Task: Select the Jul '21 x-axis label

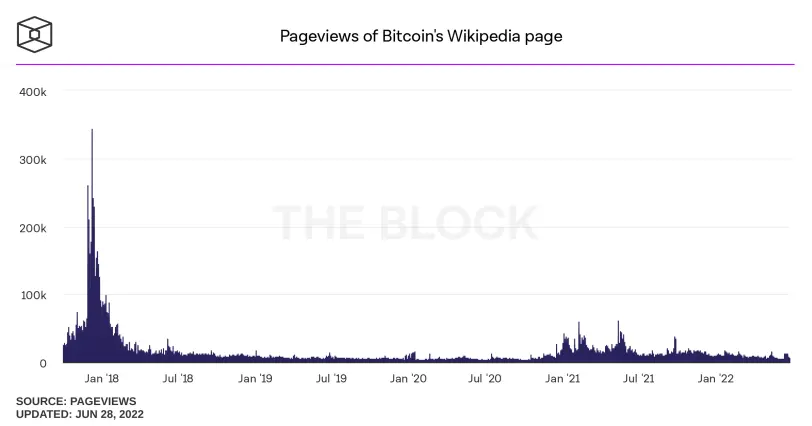Action: tap(639, 378)
